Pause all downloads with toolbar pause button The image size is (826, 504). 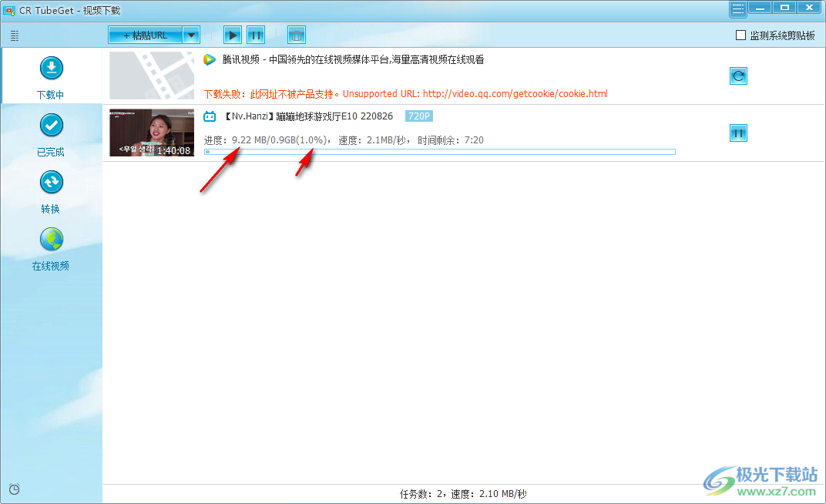coord(256,35)
